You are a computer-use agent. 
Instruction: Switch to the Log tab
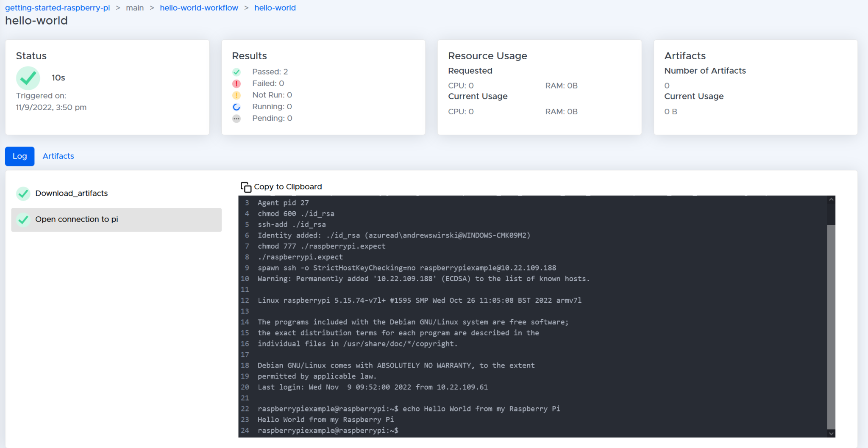(19, 156)
